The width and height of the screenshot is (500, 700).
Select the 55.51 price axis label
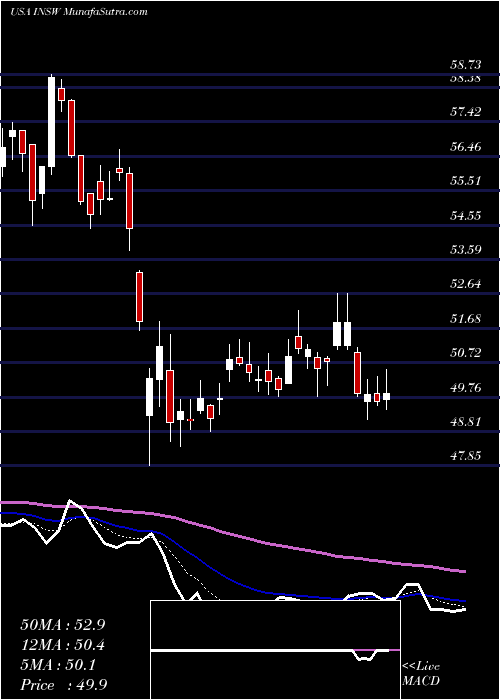pos(465,181)
